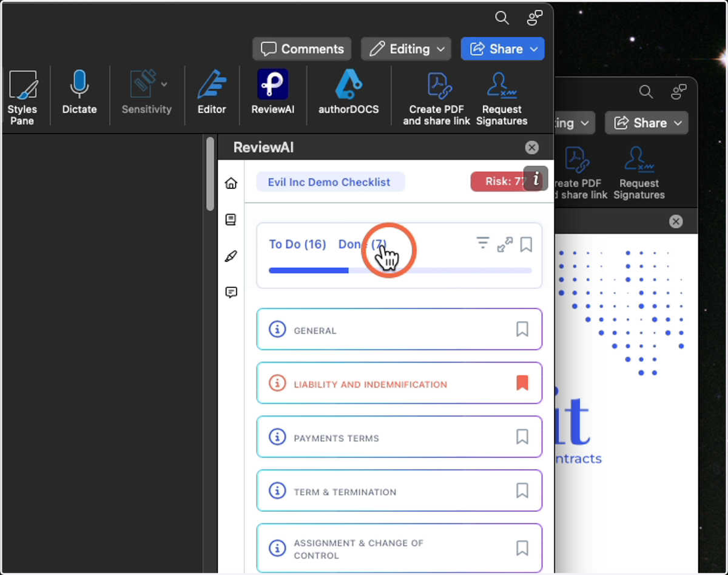Go to ReviewAI home icon
Viewport: 728px width, 575px height.
click(231, 183)
